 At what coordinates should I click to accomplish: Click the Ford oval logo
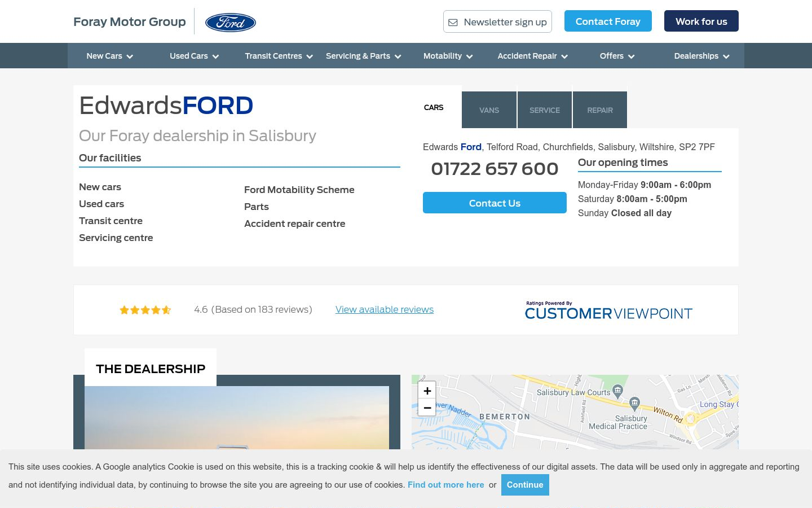pos(230,23)
